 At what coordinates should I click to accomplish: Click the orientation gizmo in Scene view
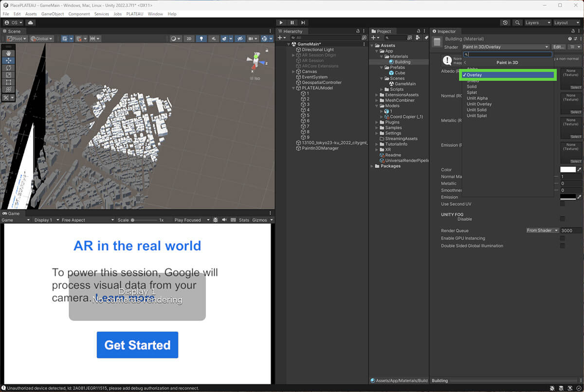click(255, 61)
